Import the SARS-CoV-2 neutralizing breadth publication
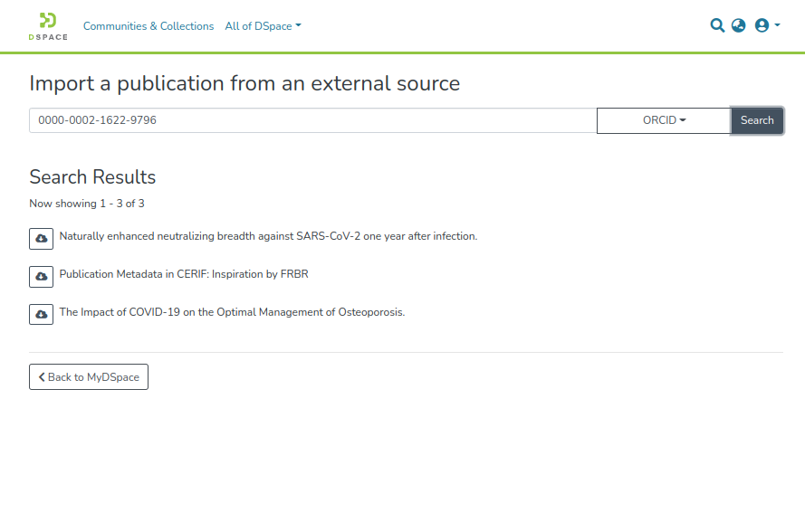The width and height of the screenshot is (805, 532). tap(41, 239)
